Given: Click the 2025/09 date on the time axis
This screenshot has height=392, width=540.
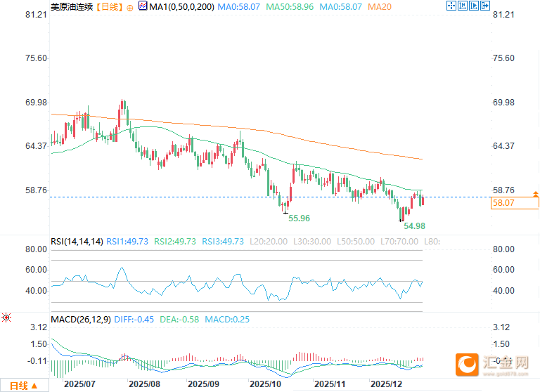Looking at the screenshot, I should coord(203,384).
